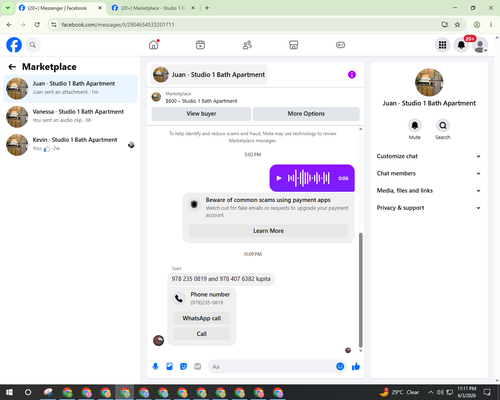Open the tab search dropdown in Chrome
Viewport: 500px width, 400px height.
(8, 8)
